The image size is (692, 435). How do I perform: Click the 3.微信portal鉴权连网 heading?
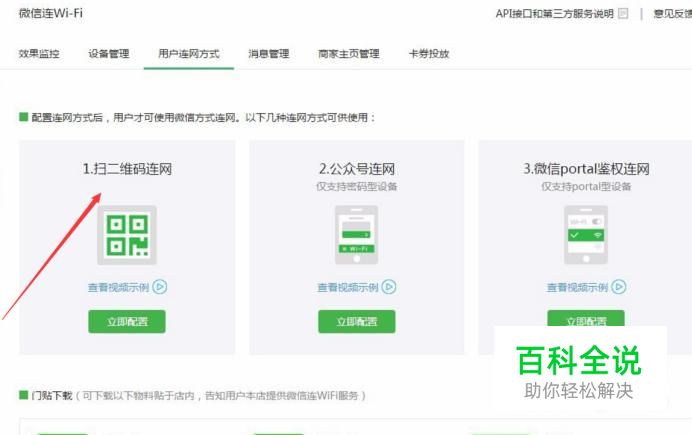pyautogui.click(x=586, y=169)
